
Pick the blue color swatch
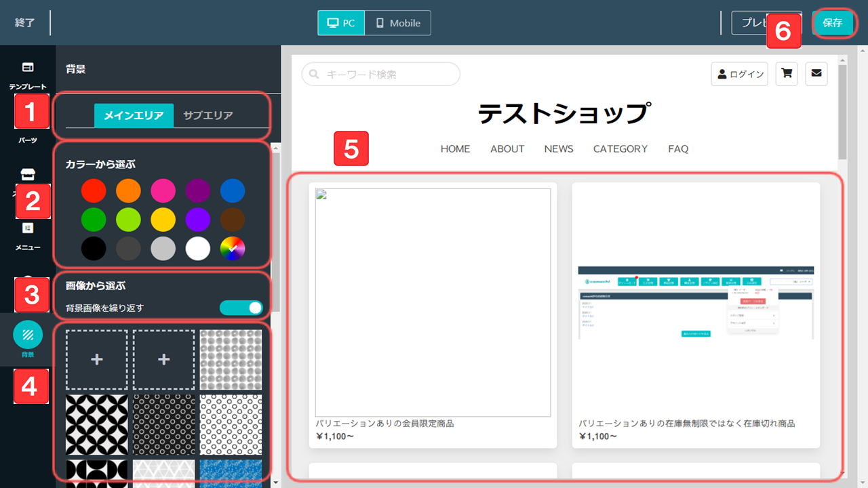233,190
